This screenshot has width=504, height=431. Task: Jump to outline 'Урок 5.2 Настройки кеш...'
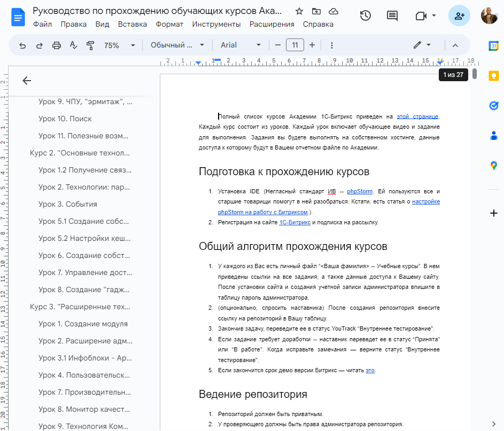(84, 238)
